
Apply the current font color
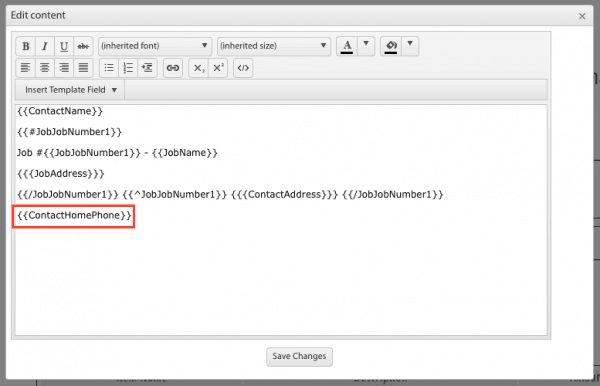(347, 46)
